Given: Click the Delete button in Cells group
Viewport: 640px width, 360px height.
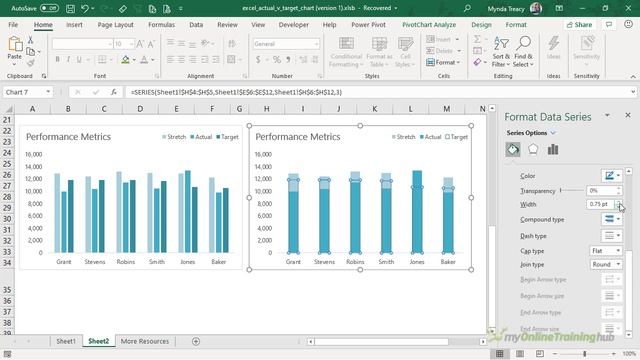Looking at the screenshot, I should click(443, 51).
